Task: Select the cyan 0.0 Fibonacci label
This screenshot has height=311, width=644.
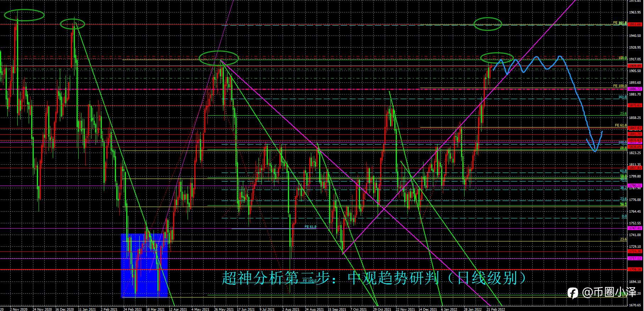Action: tap(624, 216)
